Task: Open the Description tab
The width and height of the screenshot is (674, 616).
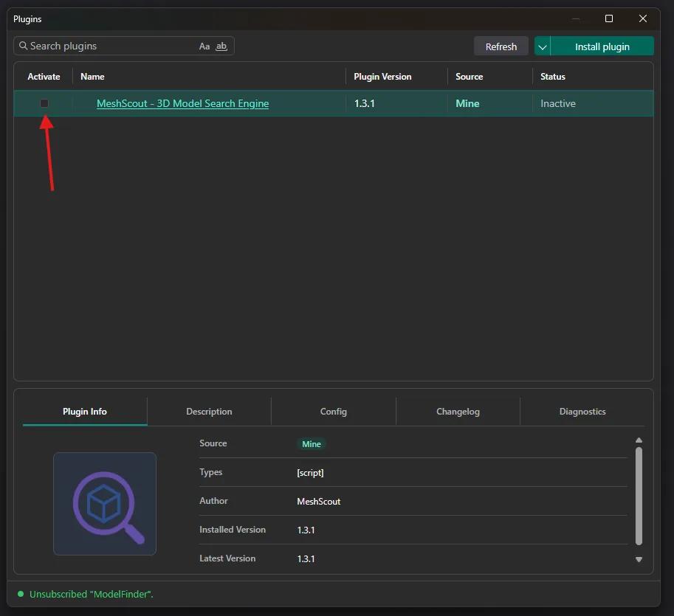Action: coord(209,412)
